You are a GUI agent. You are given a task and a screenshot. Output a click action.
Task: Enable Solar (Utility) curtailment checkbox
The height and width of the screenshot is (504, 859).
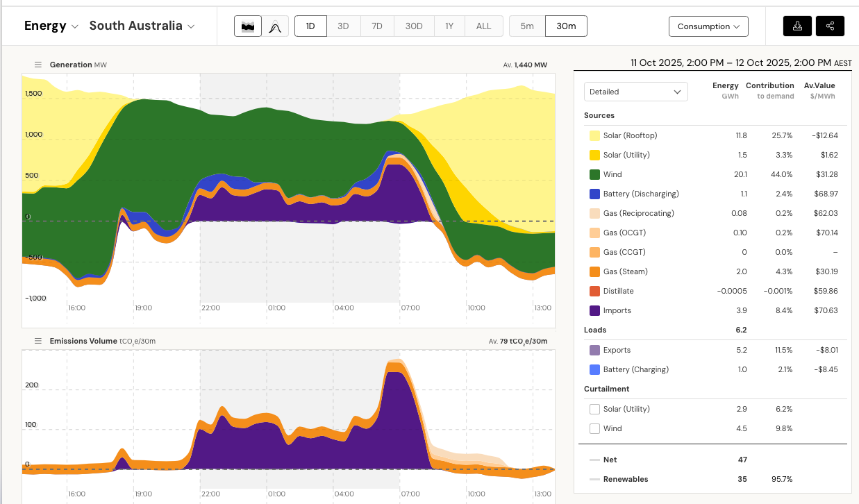coord(594,409)
